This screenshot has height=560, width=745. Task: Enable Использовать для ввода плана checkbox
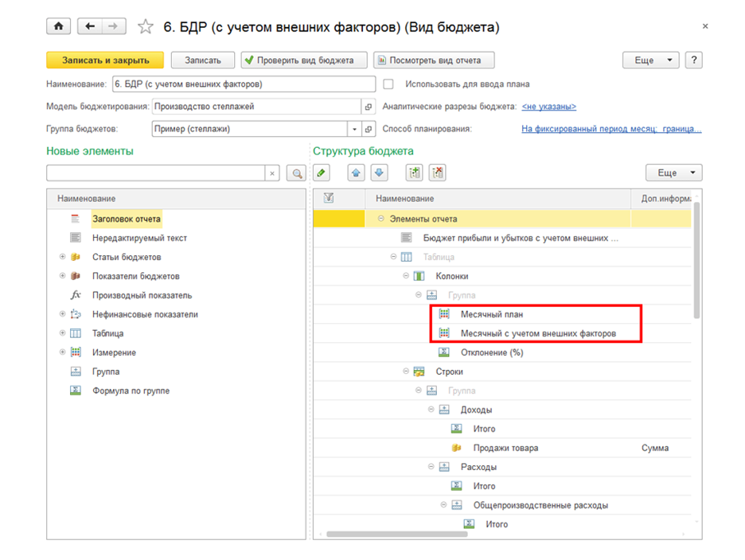pyautogui.click(x=388, y=84)
